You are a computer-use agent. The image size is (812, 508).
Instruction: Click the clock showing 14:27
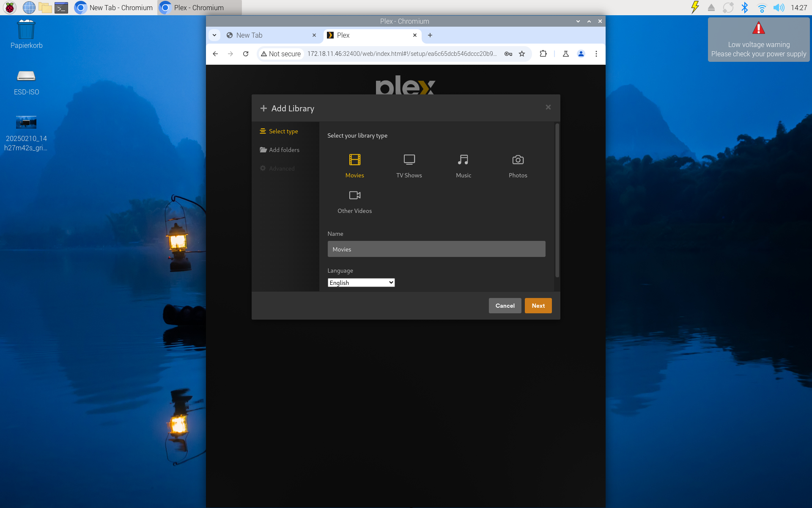click(x=799, y=8)
